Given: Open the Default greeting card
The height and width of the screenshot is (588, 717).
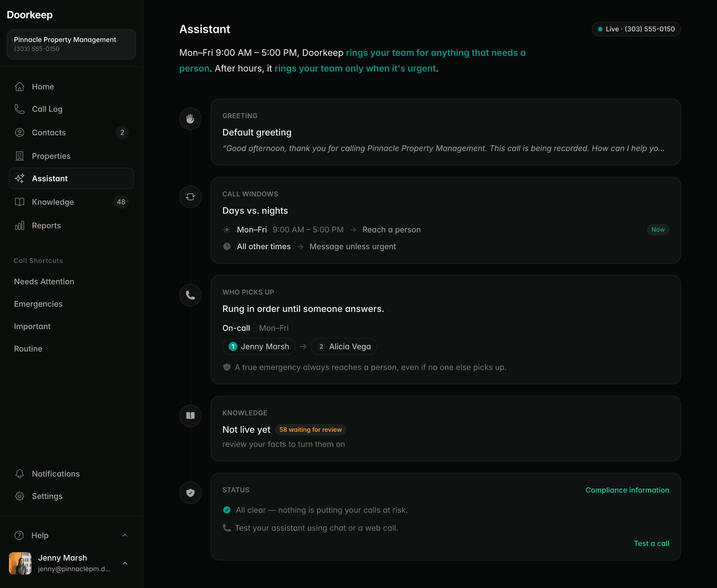Looking at the screenshot, I should (446, 132).
